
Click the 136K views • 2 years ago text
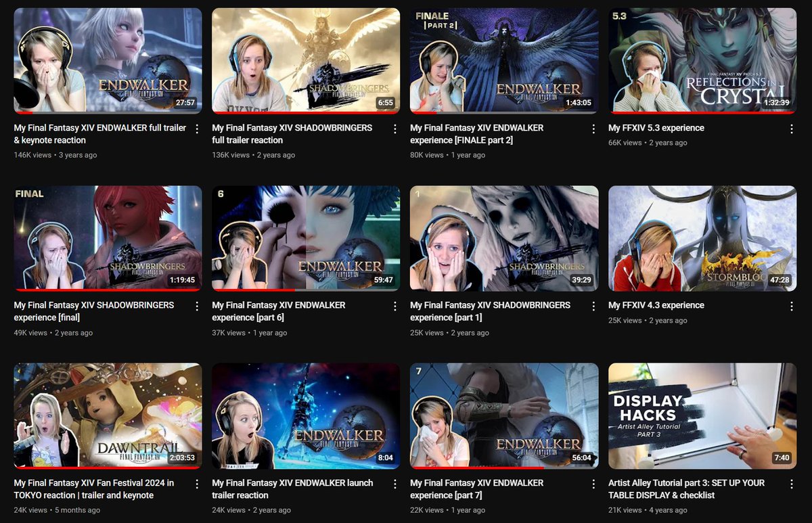coord(254,155)
